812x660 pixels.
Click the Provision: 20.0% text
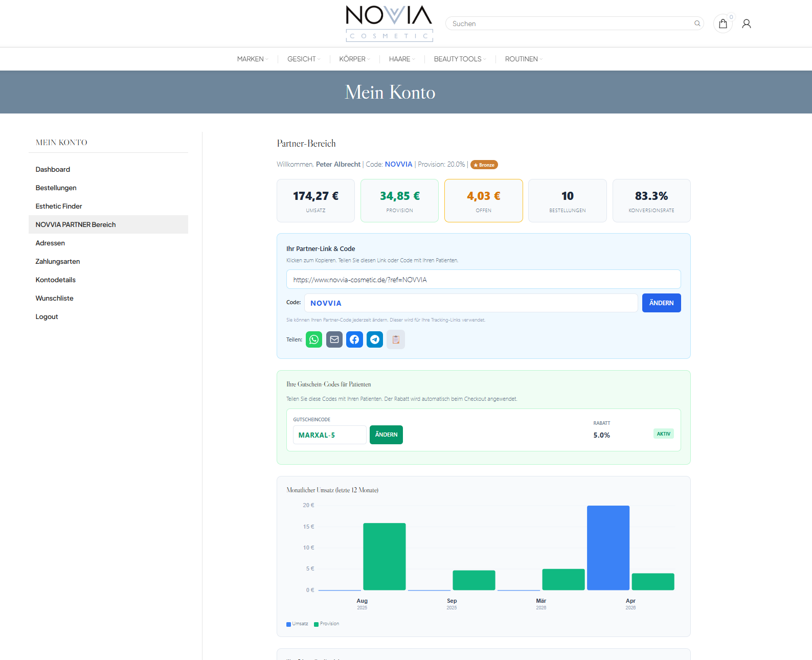[441, 165]
